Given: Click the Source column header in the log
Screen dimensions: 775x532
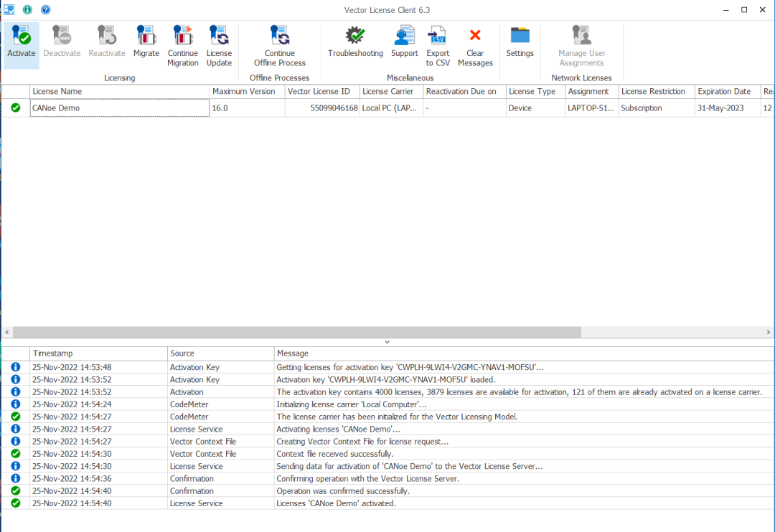Looking at the screenshot, I should pyautogui.click(x=221, y=353).
